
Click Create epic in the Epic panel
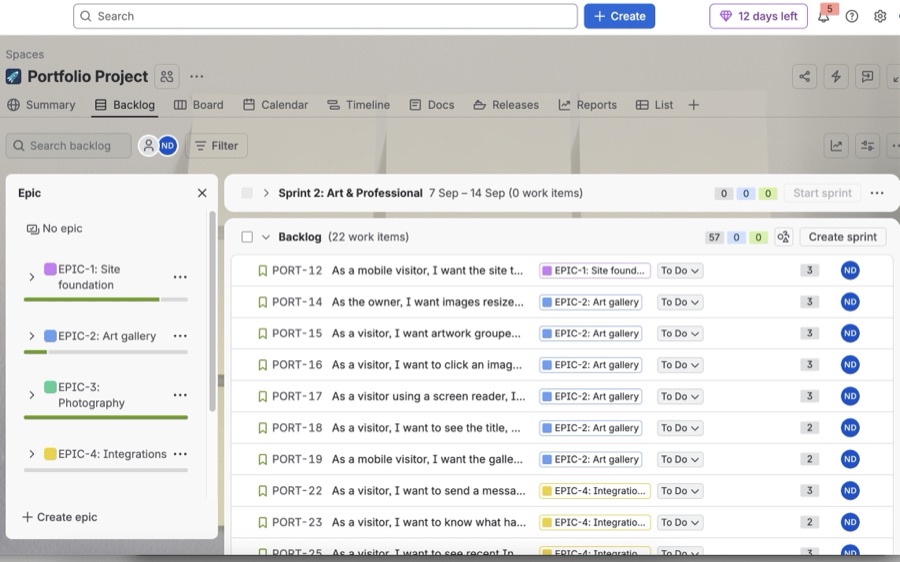pos(60,517)
